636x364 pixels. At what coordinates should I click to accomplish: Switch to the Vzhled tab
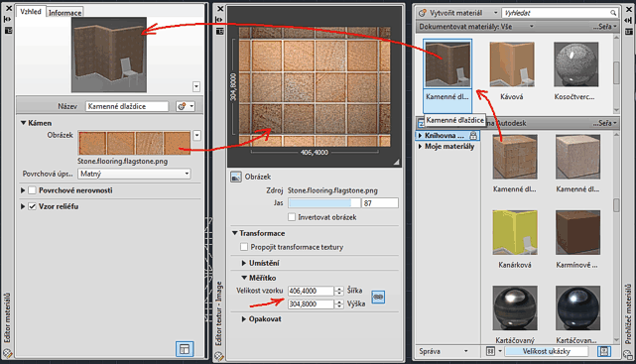click(x=31, y=11)
